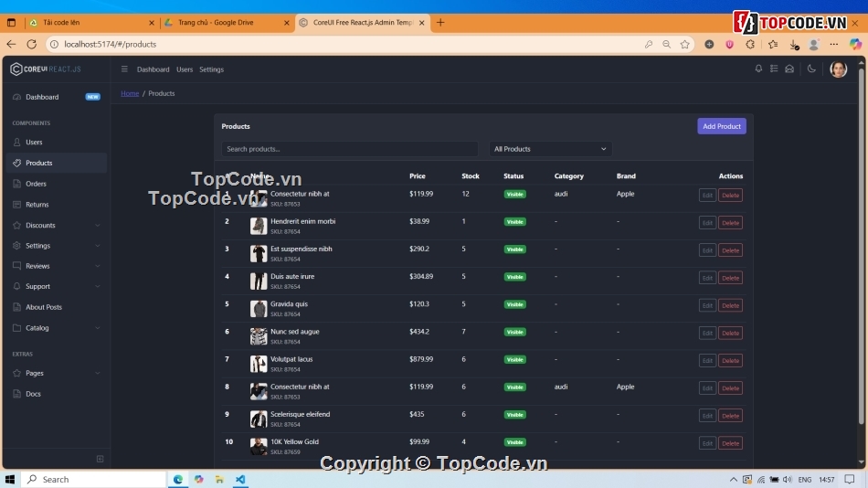868x488 pixels.
Task: Click Users in the top header nav
Action: click(185, 69)
